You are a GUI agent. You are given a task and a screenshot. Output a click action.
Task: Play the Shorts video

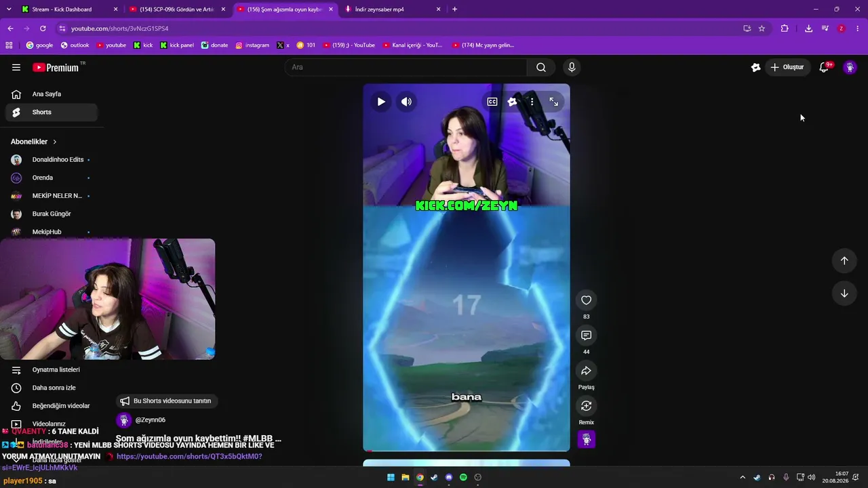pyautogui.click(x=381, y=102)
